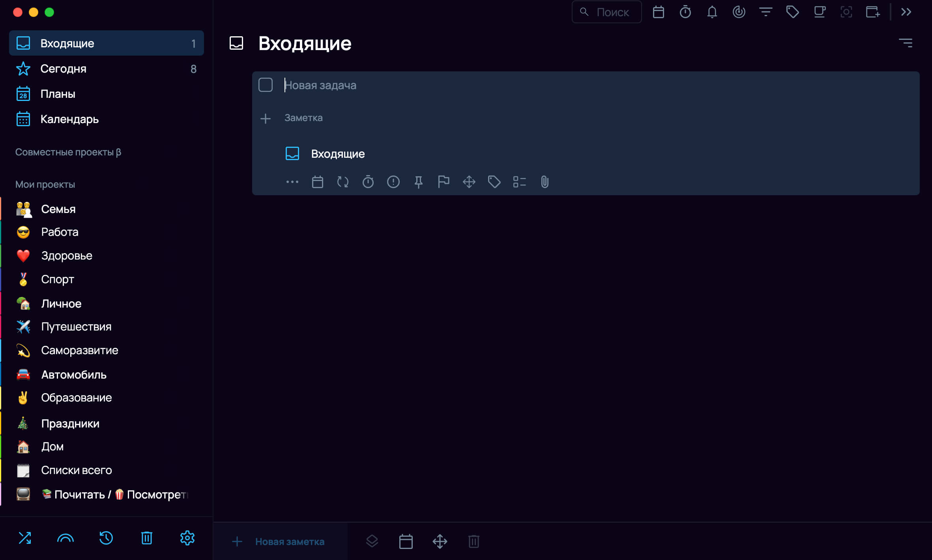Open the trash bin in the left sidebar footer
932x560 pixels.
coord(146,538)
